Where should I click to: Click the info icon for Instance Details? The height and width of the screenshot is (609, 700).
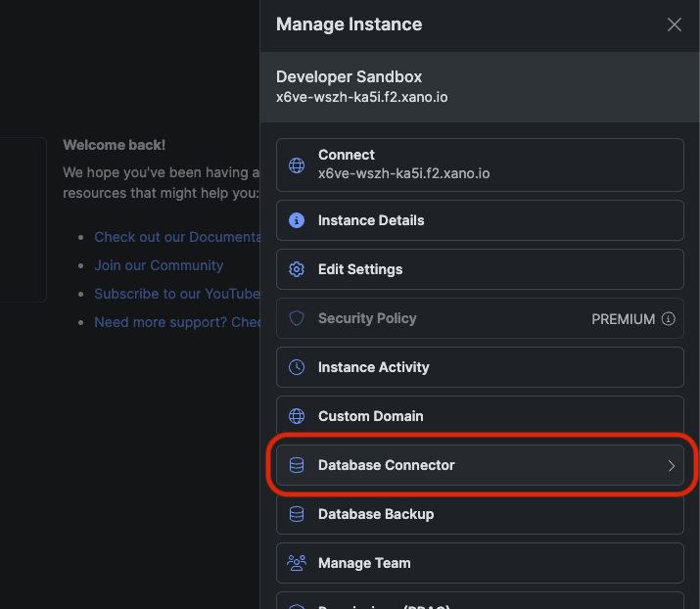pyautogui.click(x=297, y=220)
